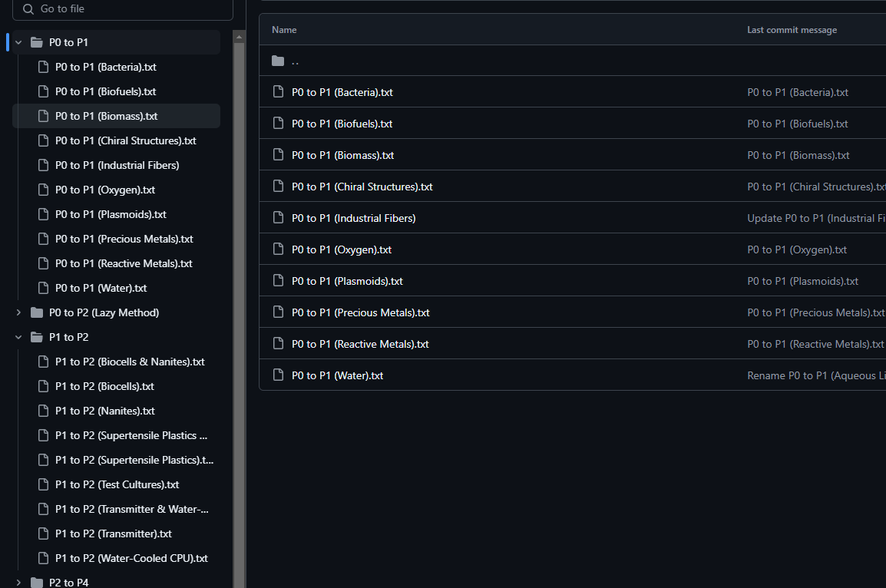Click the sidebar vertical scrollbar
Viewport: 886px width, 588px height.
(x=239, y=307)
